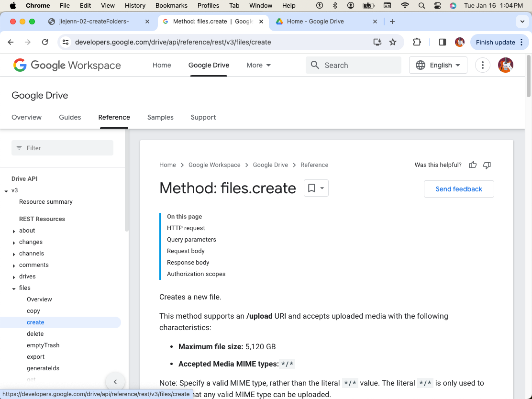Open the files emptyTrash method page
This screenshot has width=532, height=399.
[43, 345]
